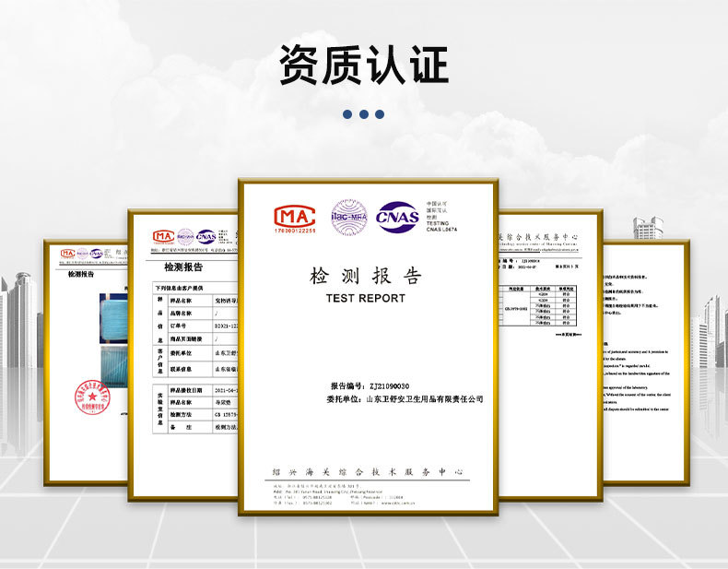Screen dimensions: 728x569
Task: Click the 委托单位 company name line
Action: tap(405, 399)
